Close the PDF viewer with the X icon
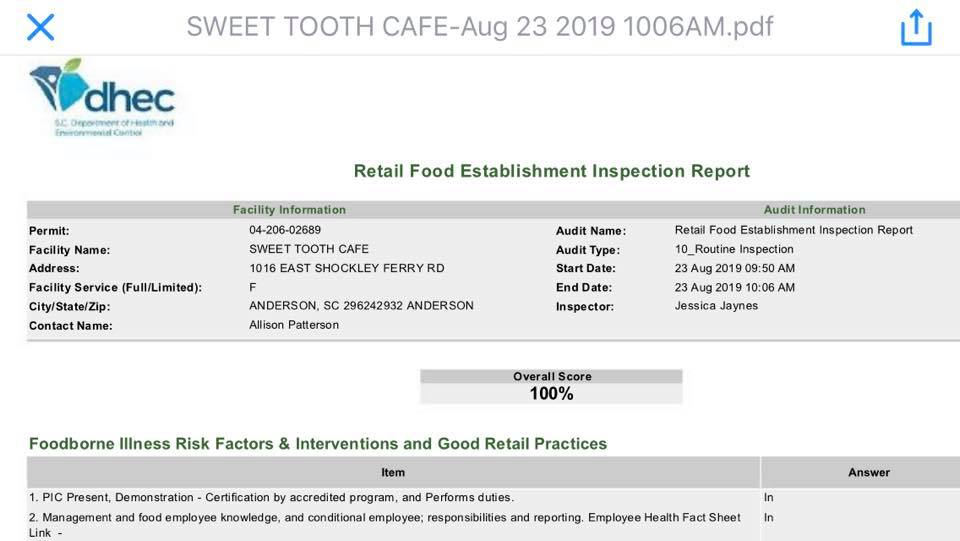Viewport: 960px width, 541px height. [x=40, y=27]
